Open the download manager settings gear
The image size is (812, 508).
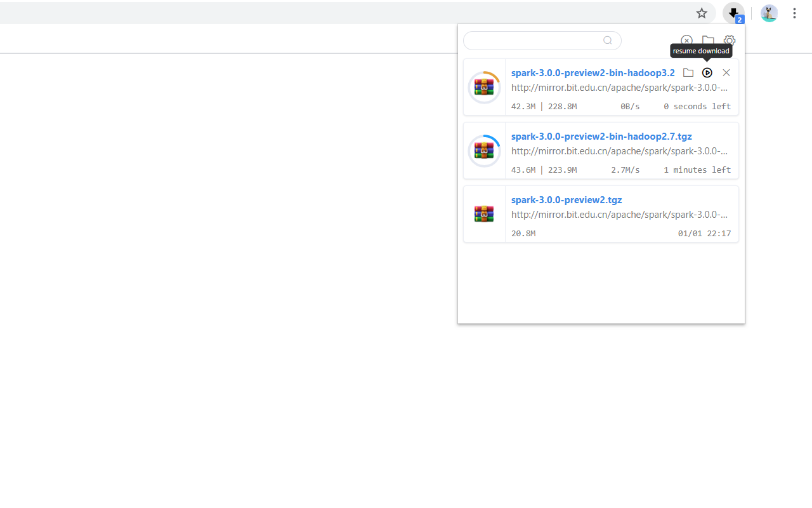pyautogui.click(x=730, y=41)
